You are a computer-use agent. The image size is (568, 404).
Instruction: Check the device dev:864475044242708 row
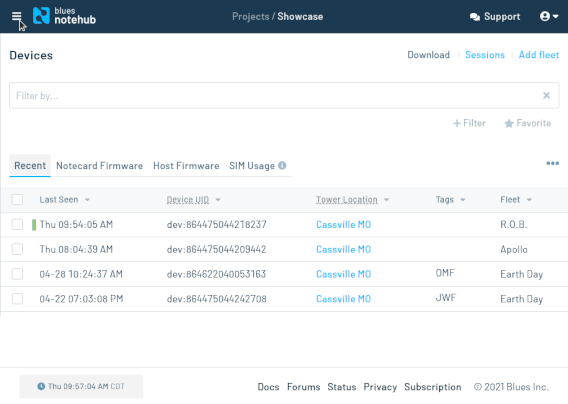17,299
